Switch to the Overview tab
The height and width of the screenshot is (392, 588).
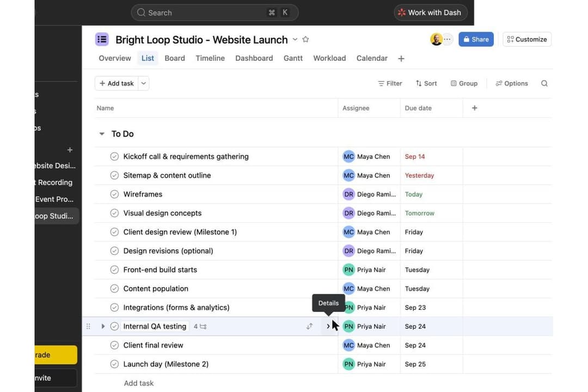coord(115,58)
